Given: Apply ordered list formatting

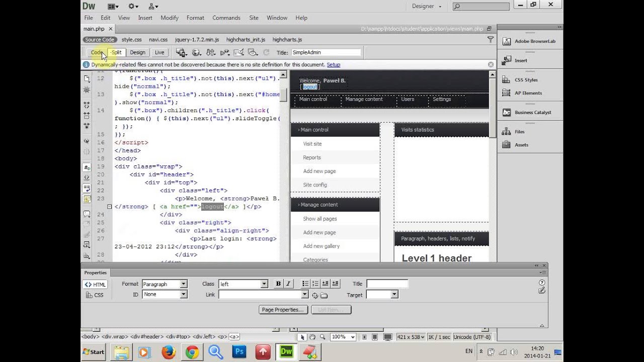Looking at the screenshot, I should [315, 284].
